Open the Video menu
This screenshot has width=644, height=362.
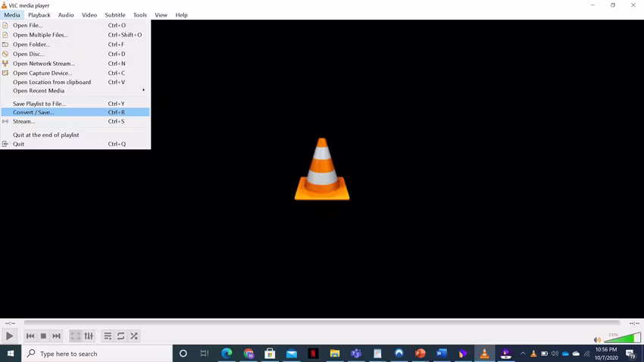89,15
